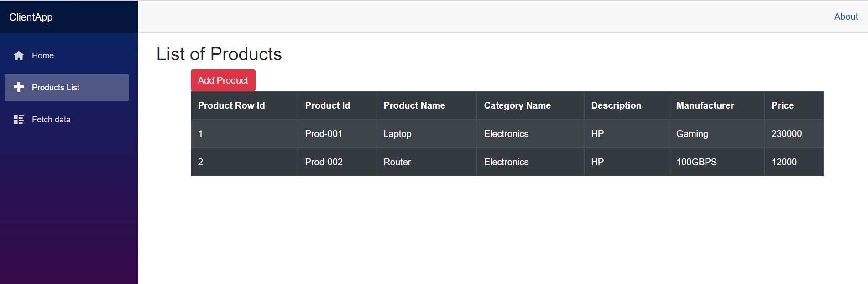Click the plus icon beside Products List

(19, 87)
